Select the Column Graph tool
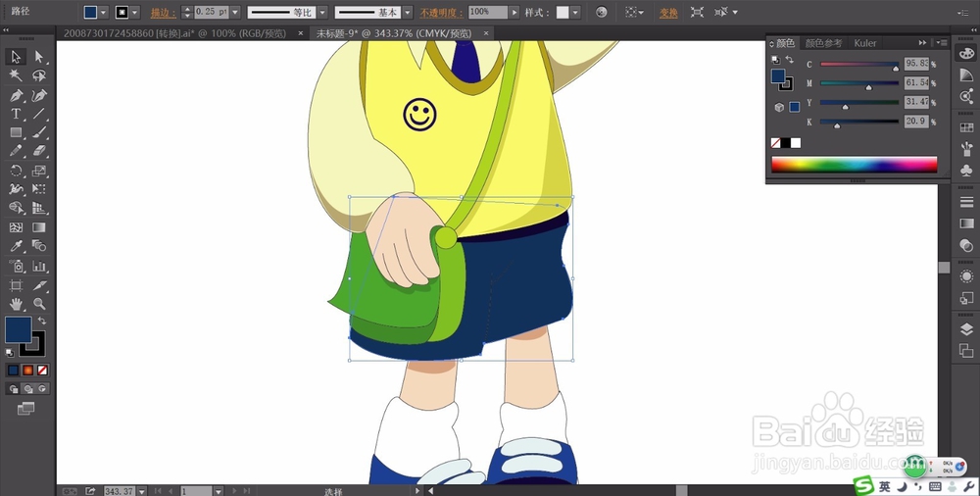The image size is (980, 496). click(x=39, y=266)
